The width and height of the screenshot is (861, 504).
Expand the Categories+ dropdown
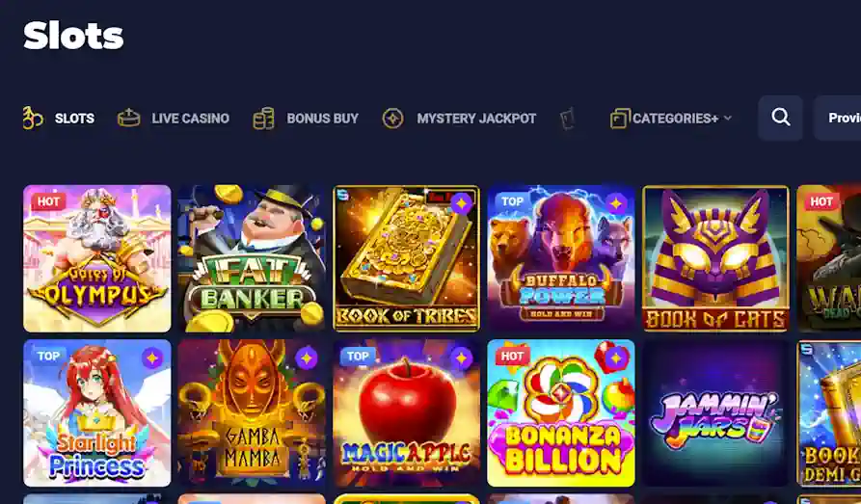click(671, 119)
